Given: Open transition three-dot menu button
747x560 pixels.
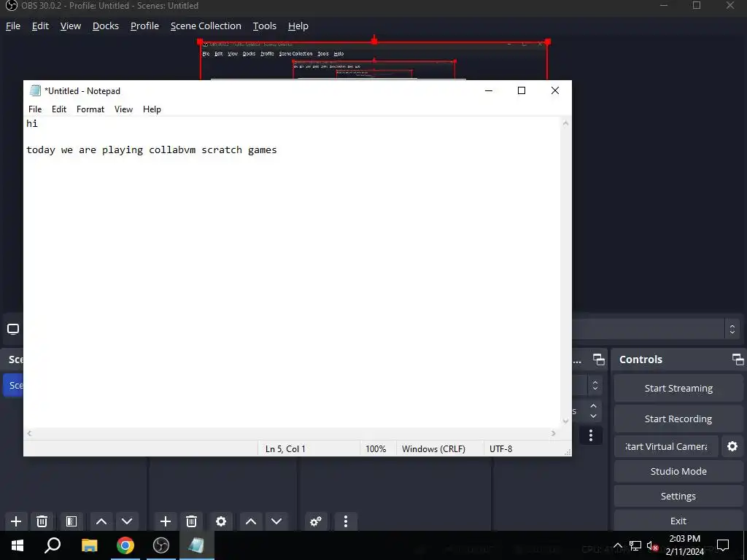Looking at the screenshot, I should tap(591, 435).
